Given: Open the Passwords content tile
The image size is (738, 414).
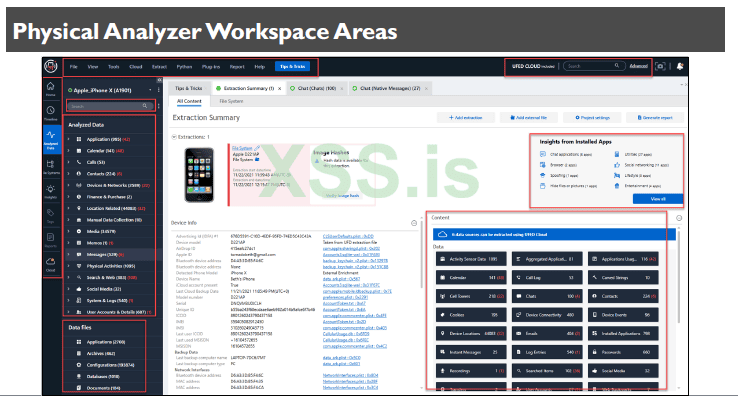Looking at the screenshot, I should pyautogui.click(x=623, y=352).
